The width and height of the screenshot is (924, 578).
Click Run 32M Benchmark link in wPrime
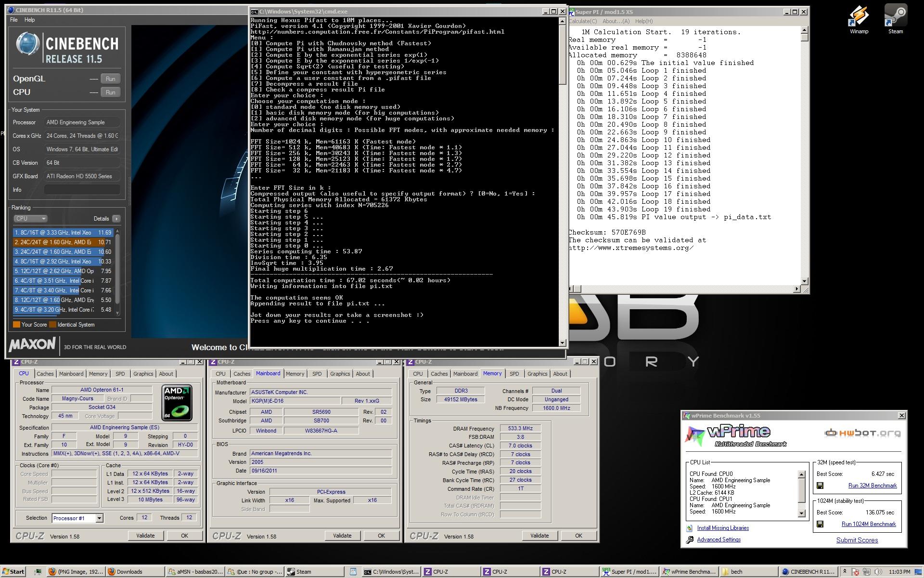tap(872, 486)
